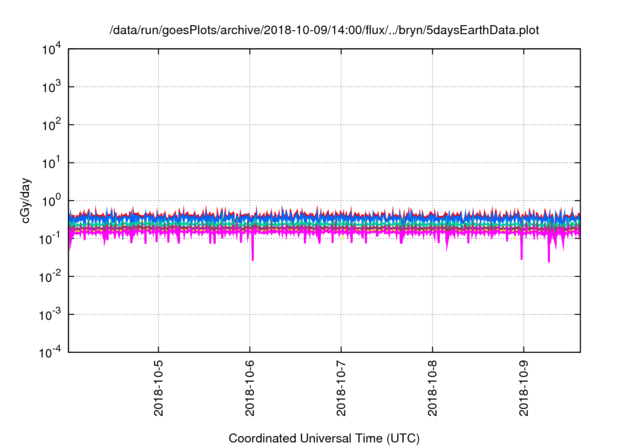Click the 2018-10-9 date tick label
Screen dimensions: 640x448
click(524, 388)
